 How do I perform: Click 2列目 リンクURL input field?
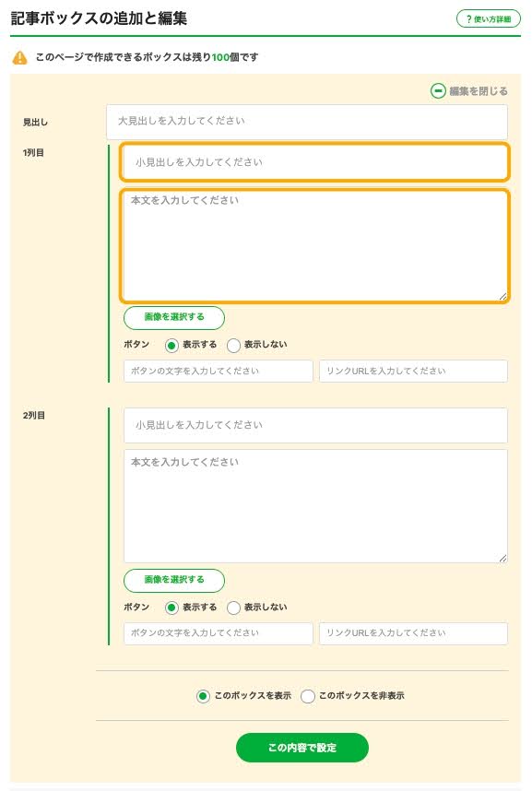click(x=413, y=633)
